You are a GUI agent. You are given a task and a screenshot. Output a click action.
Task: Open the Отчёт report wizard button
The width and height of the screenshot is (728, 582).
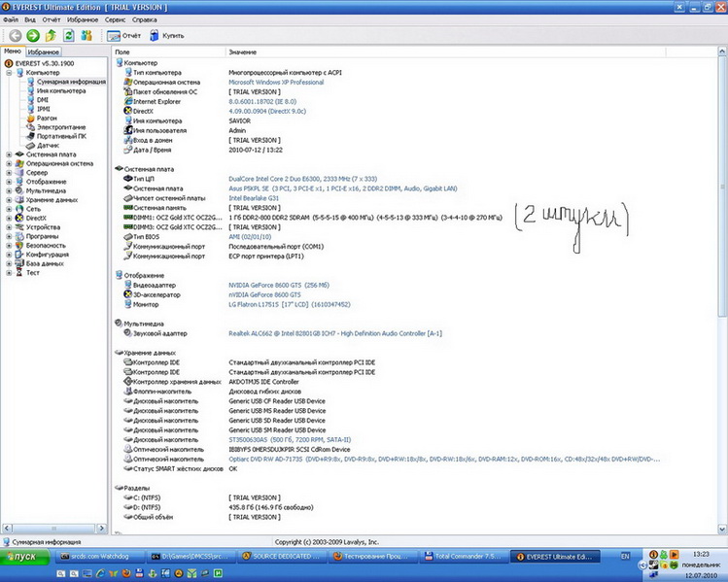point(123,35)
